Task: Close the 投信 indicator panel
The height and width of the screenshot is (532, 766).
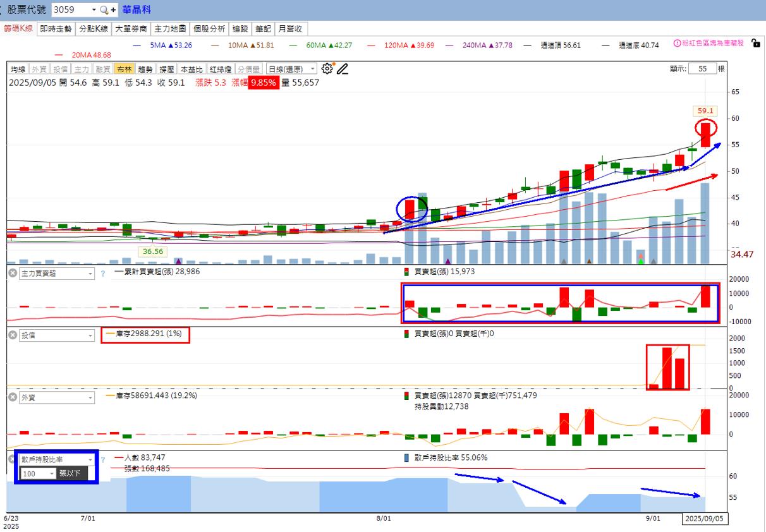Action: click(12, 335)
